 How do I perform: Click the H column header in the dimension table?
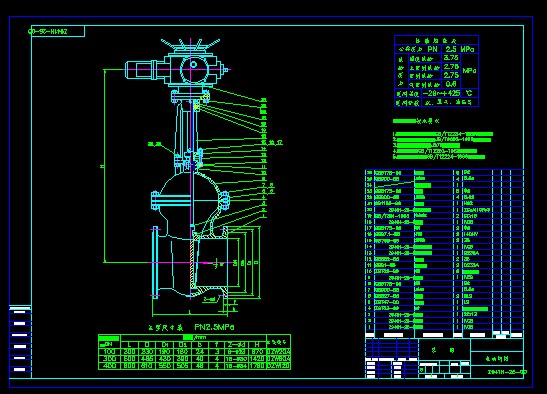pos(257,344)
